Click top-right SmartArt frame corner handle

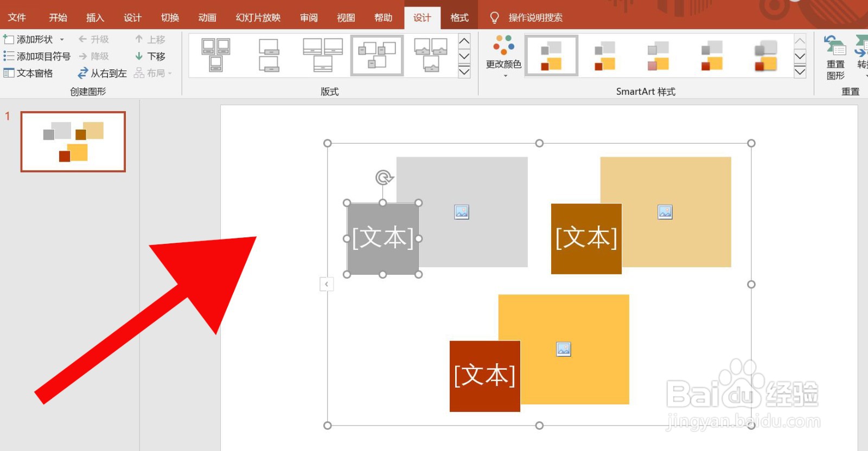pyautogui.click(x=751, y=143)
